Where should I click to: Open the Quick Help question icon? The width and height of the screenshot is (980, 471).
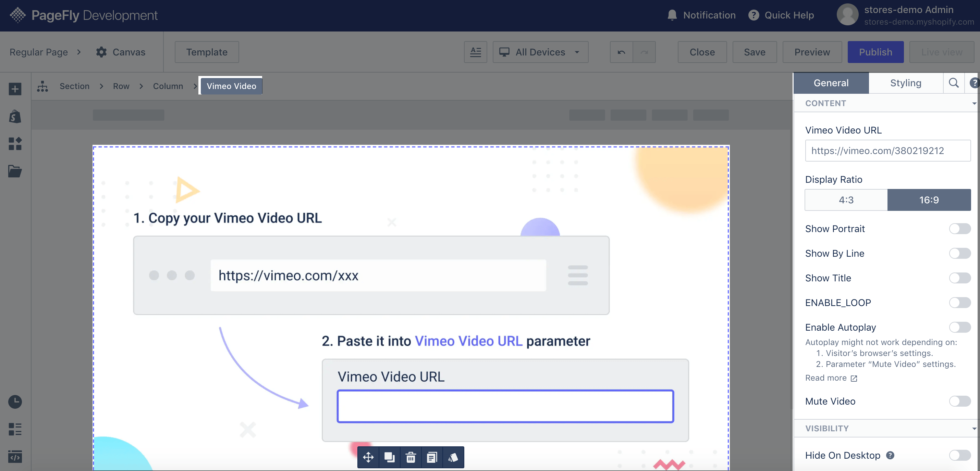point(753,15)
